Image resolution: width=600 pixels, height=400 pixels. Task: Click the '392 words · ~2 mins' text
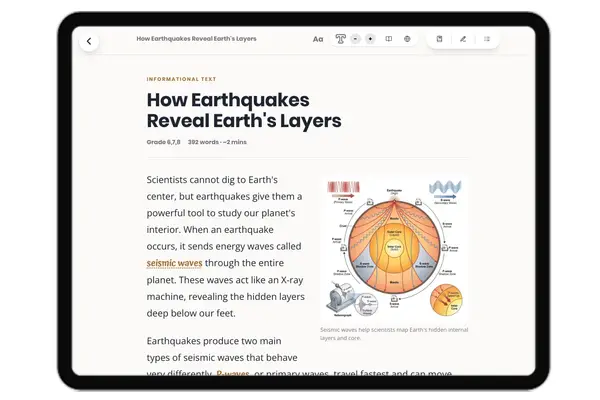[x=217, y=142]
